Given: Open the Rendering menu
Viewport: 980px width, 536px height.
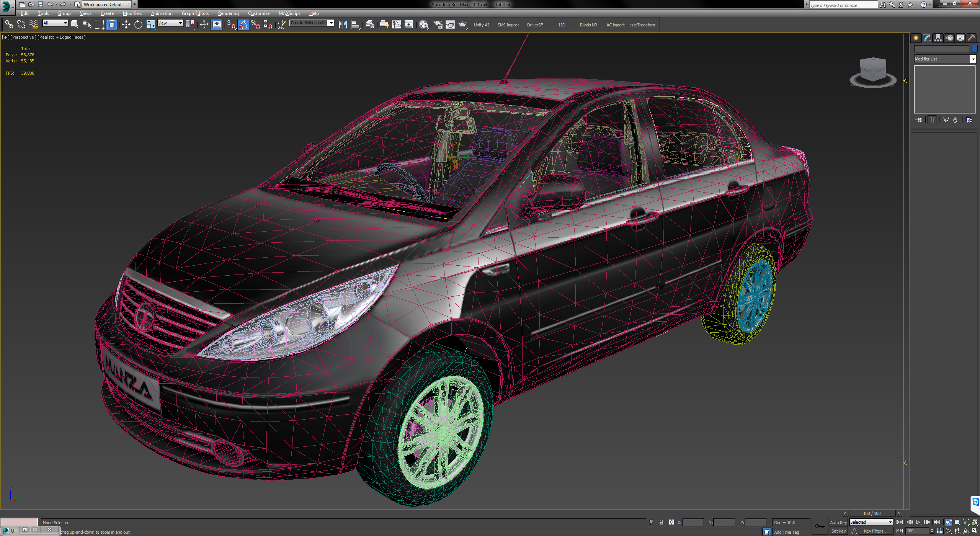Looking at the screenshot, I should tap(228, 13).
